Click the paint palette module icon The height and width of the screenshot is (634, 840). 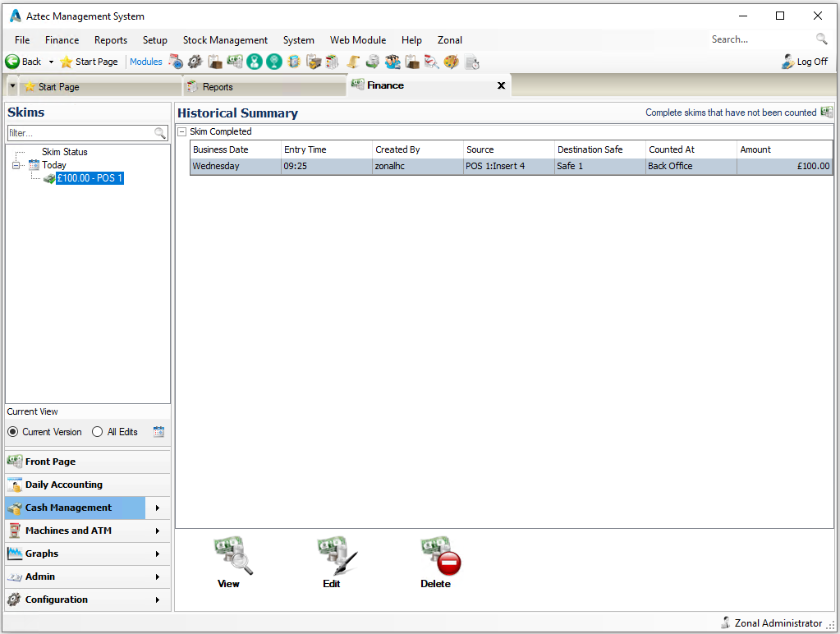[451, 62]
